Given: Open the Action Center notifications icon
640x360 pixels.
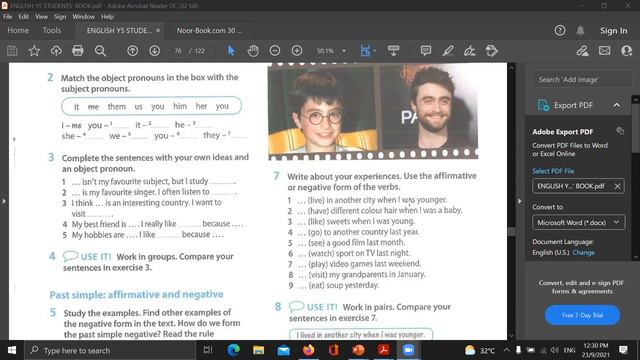Looking at the screenshot, I should point(623,350).
